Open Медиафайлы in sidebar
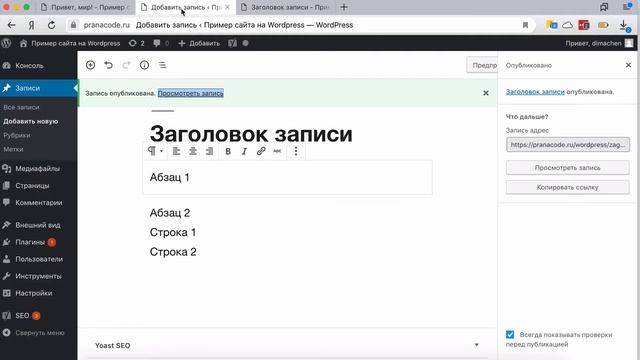The height and width of the screenshot is (360, 640). click(38, 169)
